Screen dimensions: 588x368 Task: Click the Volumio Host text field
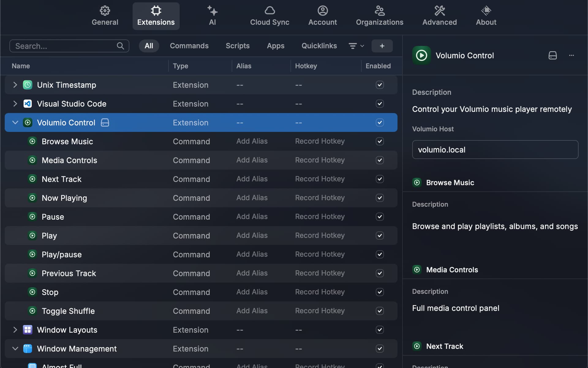[495, 150]
